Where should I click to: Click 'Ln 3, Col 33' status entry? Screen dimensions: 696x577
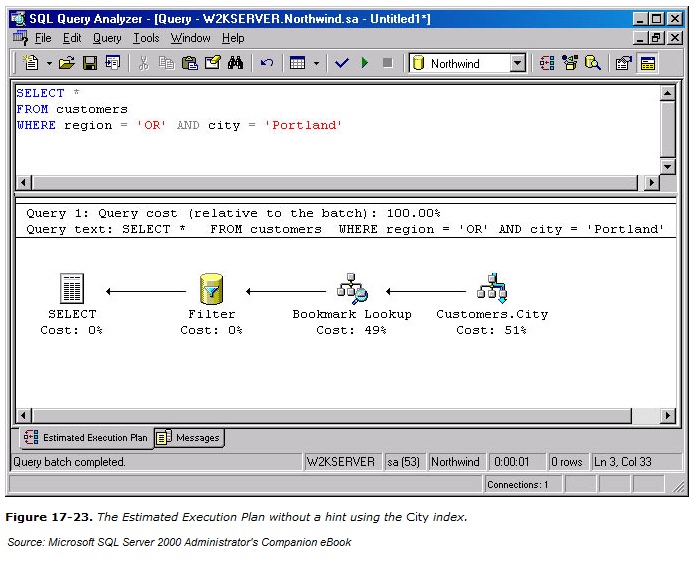(622, 462)
